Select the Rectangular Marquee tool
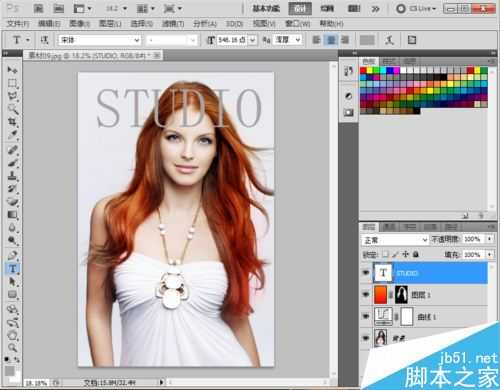Image resolution: width=500 pixels, height=390 pixels. click(x=12, y=83)
